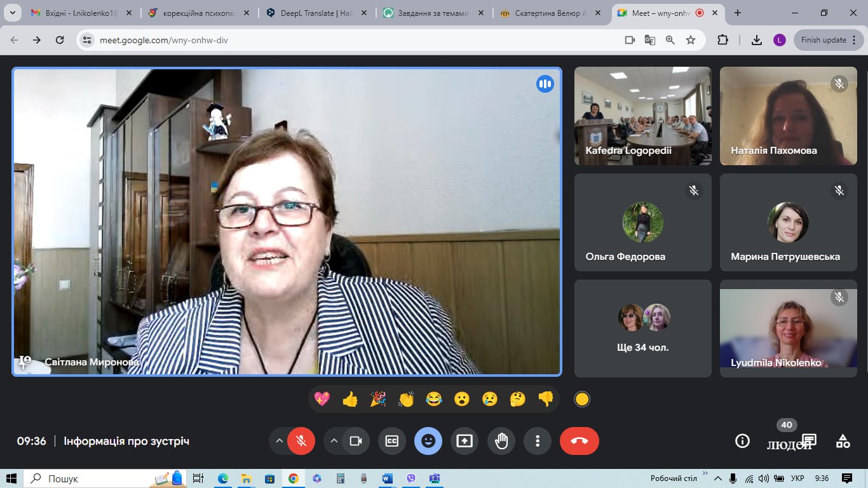This screenshot has height=488, width=868.
Task: Open the present screen share option
Action: click(465, 441)
